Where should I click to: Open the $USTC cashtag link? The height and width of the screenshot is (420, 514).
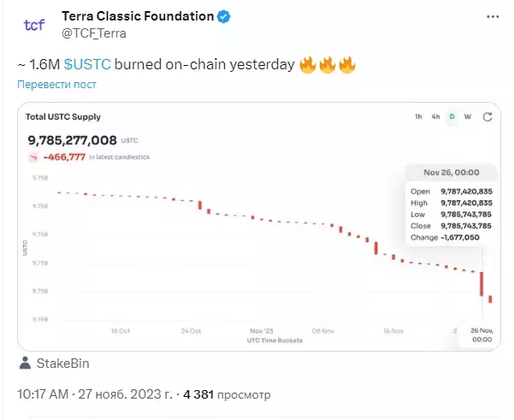[87, 64]
